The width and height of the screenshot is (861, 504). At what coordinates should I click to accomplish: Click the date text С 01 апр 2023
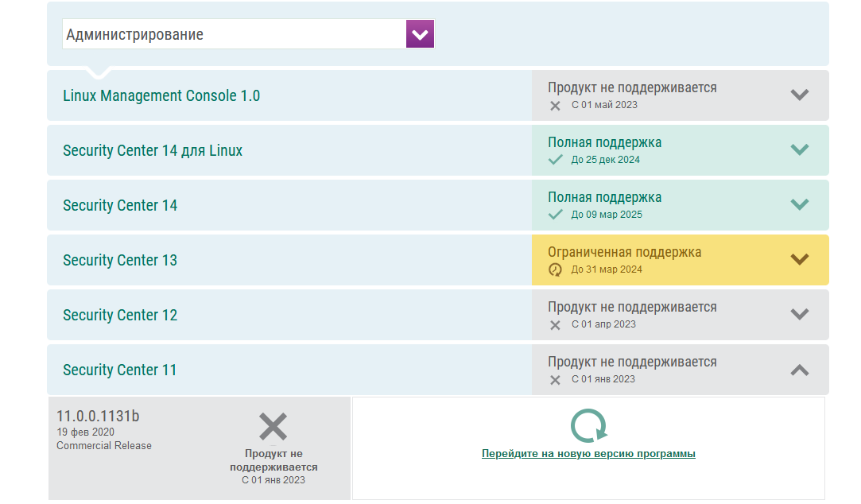tap(603, 324)
